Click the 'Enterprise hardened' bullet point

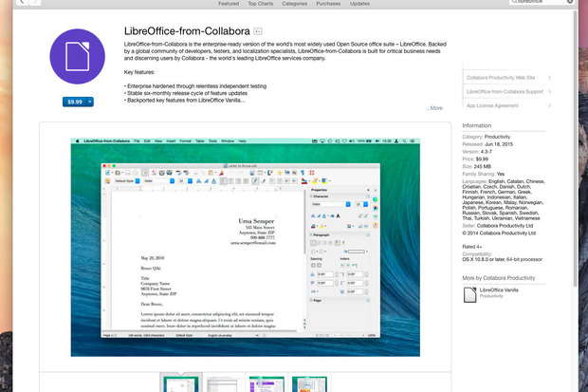coord(195,86)
